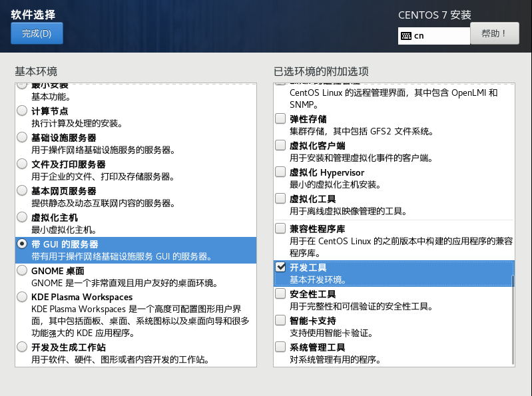Enable 虚拟化工具 add-on checkbox

(x=280, y=198)
